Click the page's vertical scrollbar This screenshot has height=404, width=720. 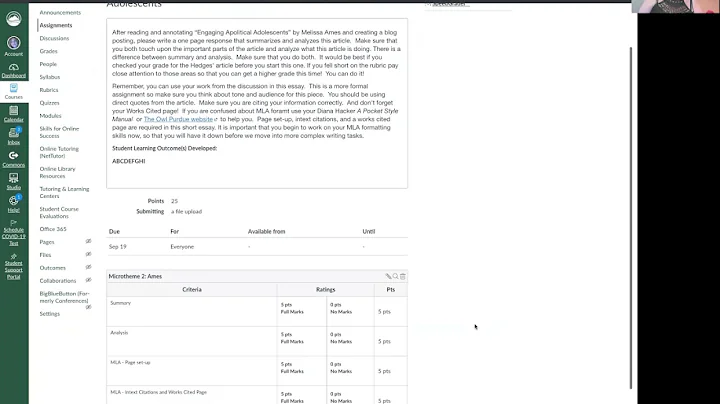[630, 218]
